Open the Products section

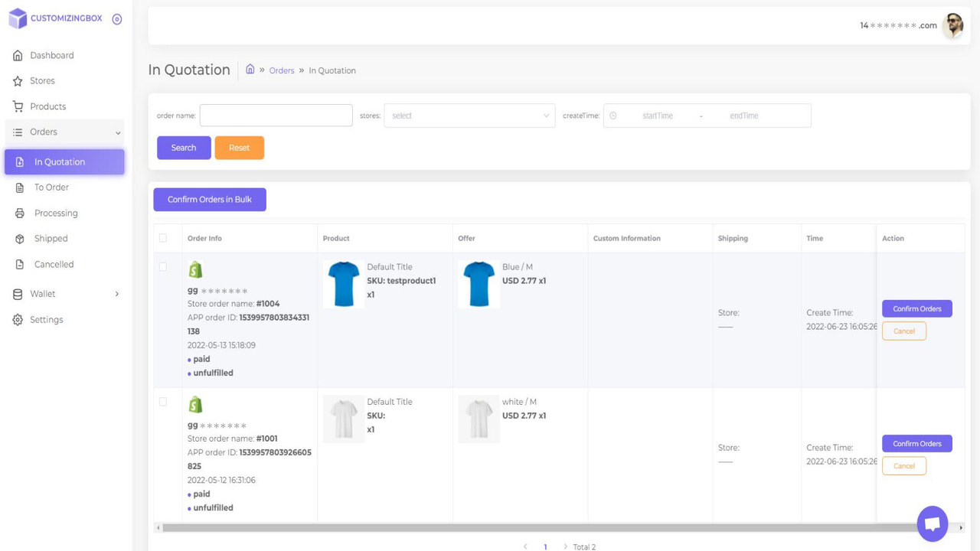[48, 106]
